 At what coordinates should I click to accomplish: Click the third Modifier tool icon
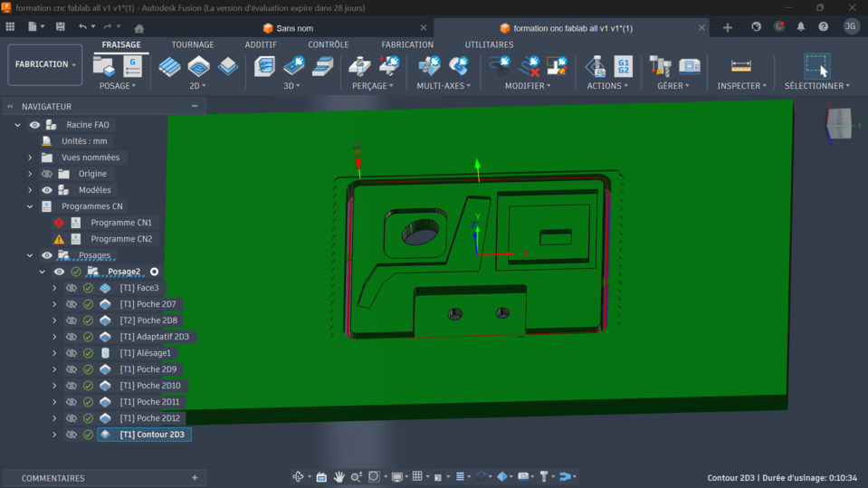[x=557, y=66]
